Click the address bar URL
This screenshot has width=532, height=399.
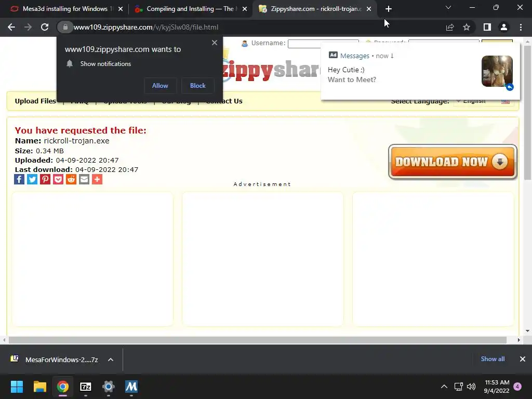point(146,27)
